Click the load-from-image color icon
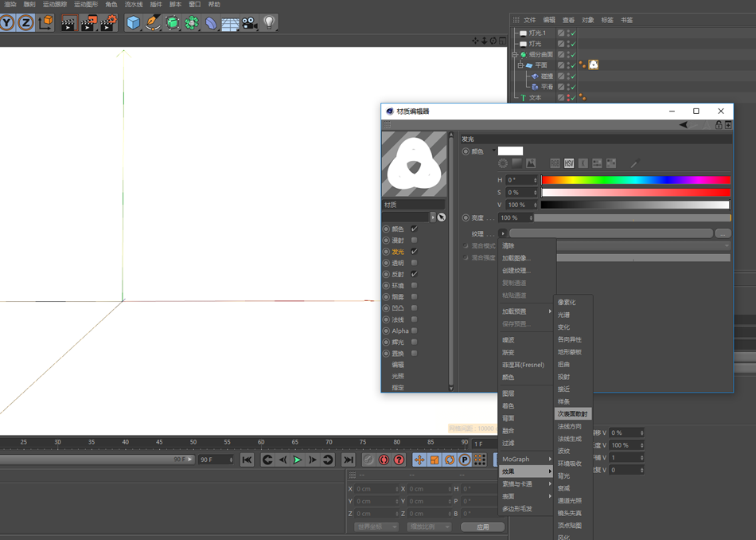 tap(531, 163)
